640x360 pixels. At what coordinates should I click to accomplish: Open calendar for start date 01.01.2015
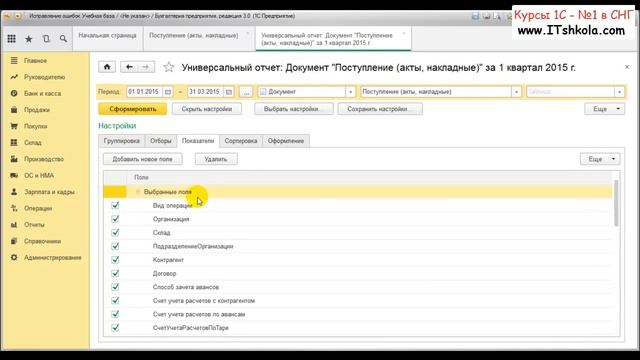tap(168, 92)
